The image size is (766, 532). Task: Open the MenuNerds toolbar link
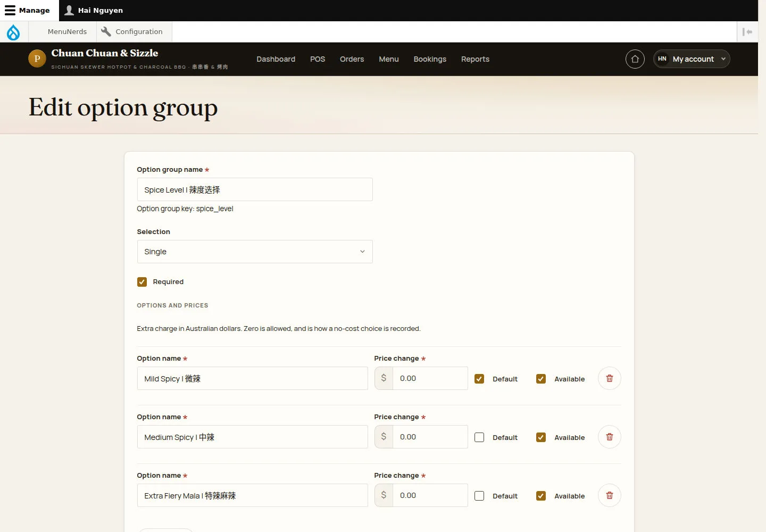click(x=67, y=32)
